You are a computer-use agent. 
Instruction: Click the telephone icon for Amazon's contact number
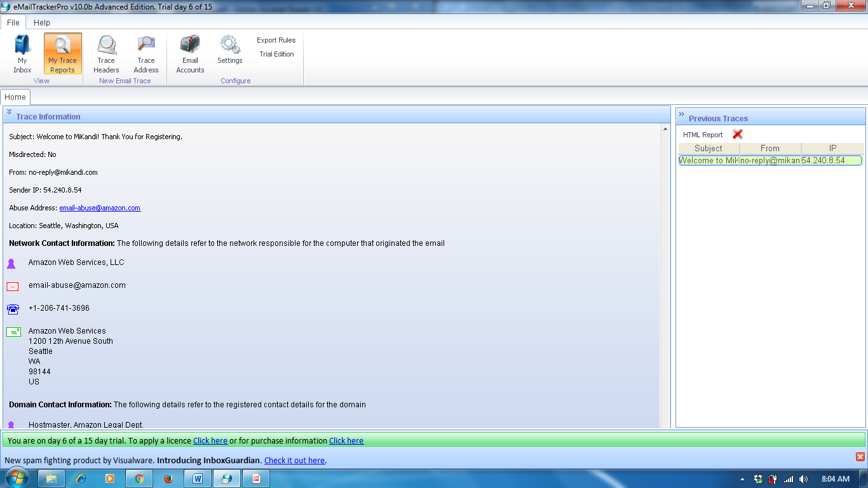tap(13, 308)
